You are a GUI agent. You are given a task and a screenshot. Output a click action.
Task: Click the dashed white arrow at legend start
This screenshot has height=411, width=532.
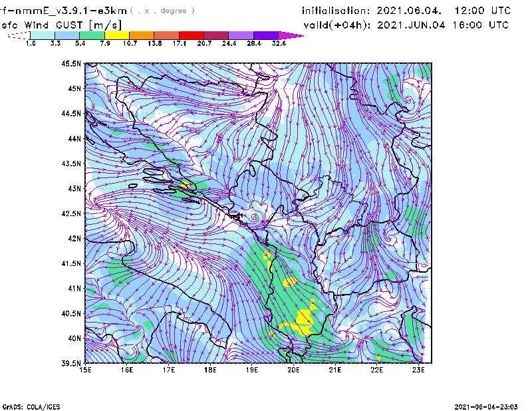[19, 35]
